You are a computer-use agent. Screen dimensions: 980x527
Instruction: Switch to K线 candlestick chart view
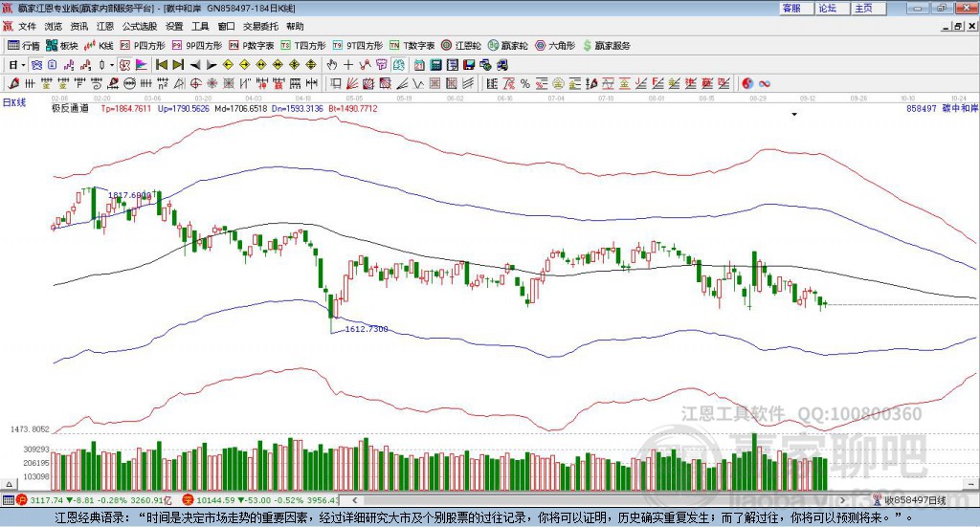pos(100,45)
